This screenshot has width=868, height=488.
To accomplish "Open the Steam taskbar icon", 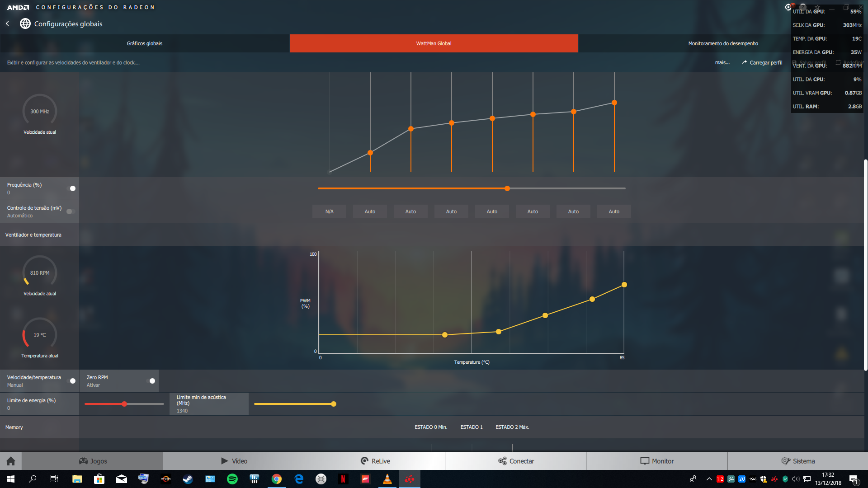I will tap(188, 479).
